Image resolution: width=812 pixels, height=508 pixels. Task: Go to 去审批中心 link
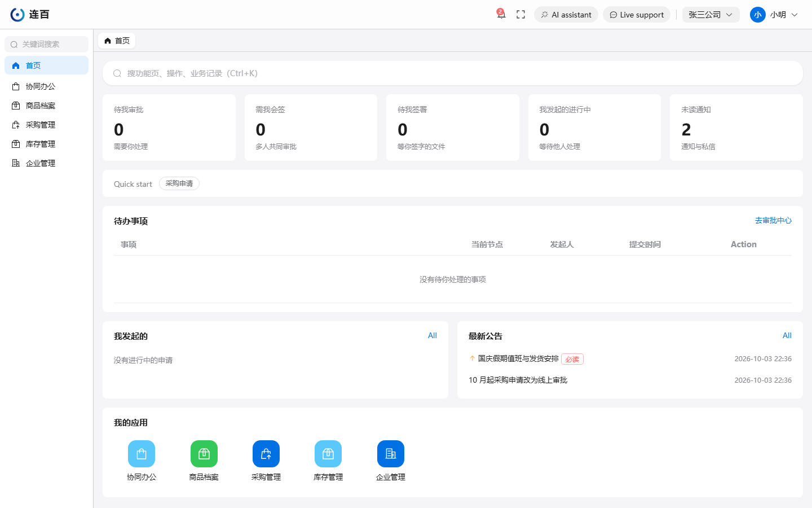(773, 221)
